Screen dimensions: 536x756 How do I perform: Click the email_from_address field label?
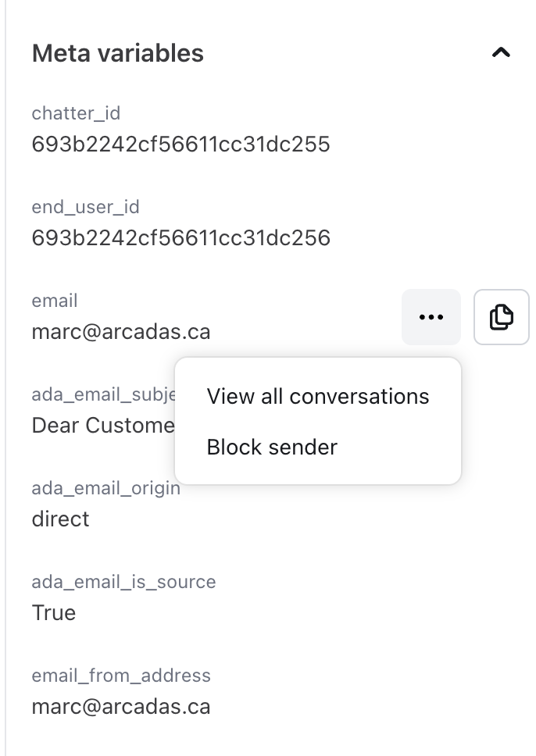pos(121,676)
